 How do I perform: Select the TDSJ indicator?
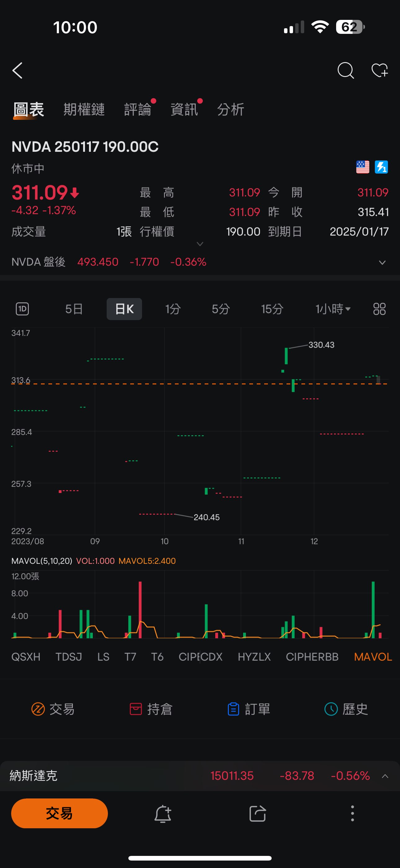pos(69,657)
